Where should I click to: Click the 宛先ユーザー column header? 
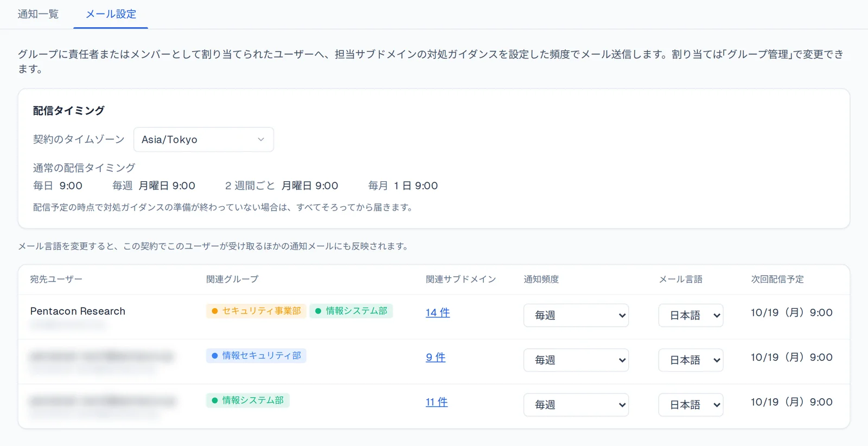pyautogui.click(x=56, y=279)
